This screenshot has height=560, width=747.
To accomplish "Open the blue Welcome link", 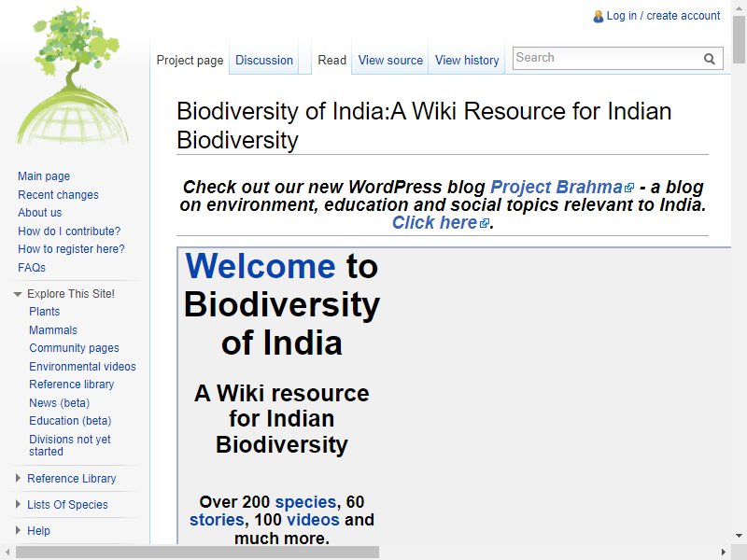I will (x=261, y=266).
